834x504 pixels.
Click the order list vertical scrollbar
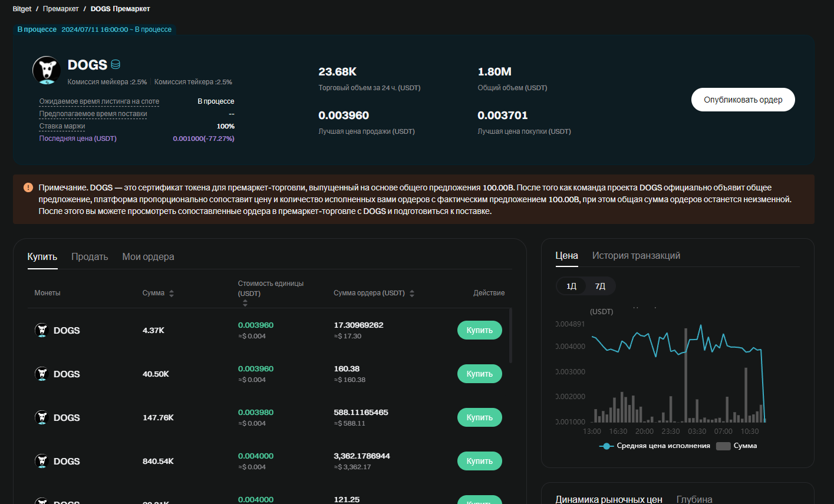(510, 336)
